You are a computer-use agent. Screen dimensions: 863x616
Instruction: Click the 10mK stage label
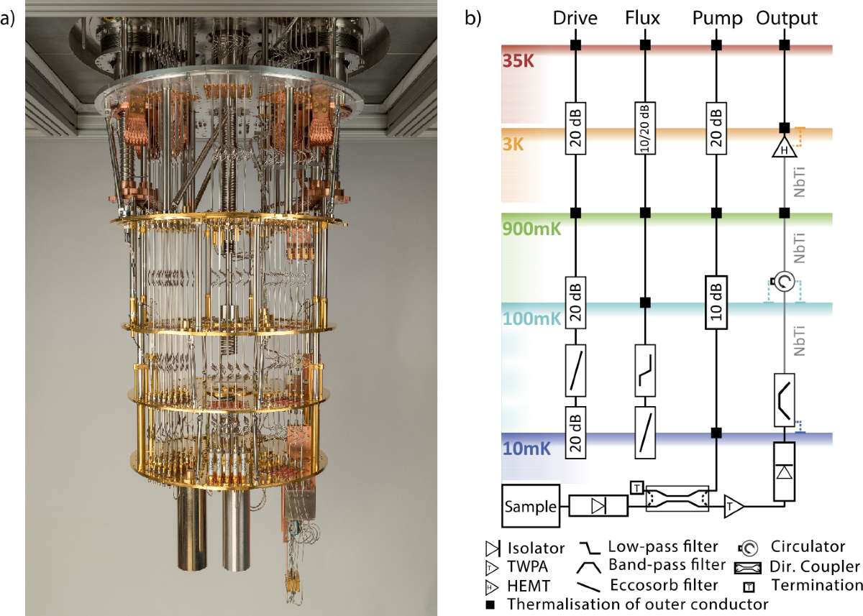click(x=526, y=449)
